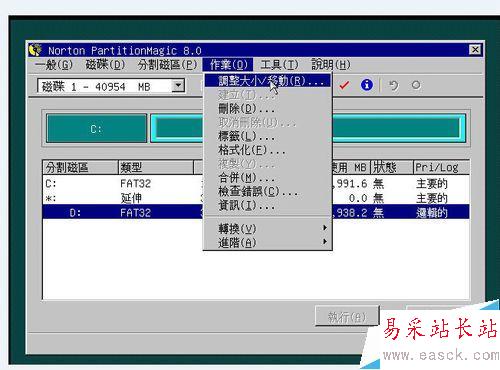The image size is (500, 370).
Task: Click the 0.0 value in the 延伸 row
Action: tap(358, 198)
